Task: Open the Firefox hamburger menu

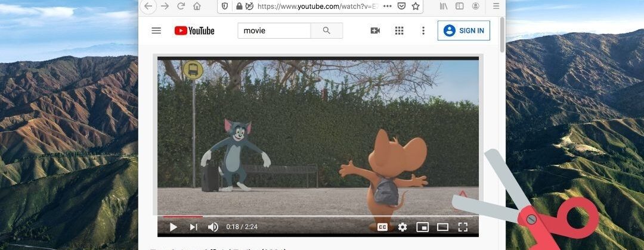Action: 496,6
